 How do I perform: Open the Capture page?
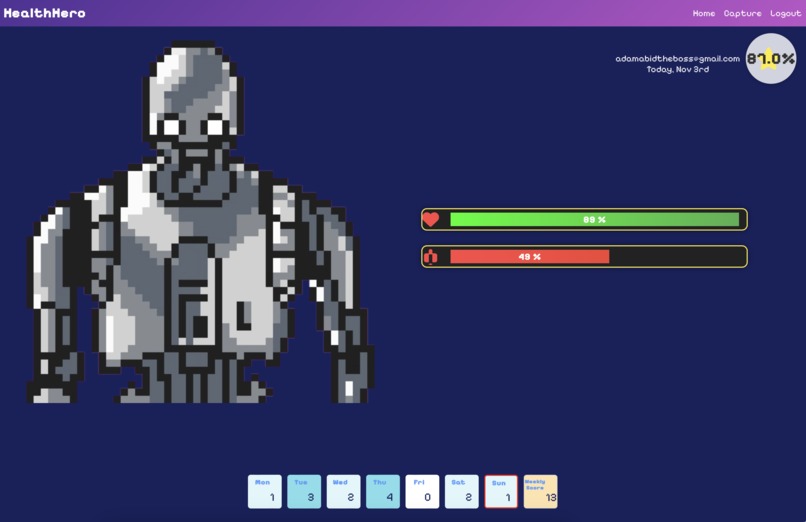[x=742, y=13]
